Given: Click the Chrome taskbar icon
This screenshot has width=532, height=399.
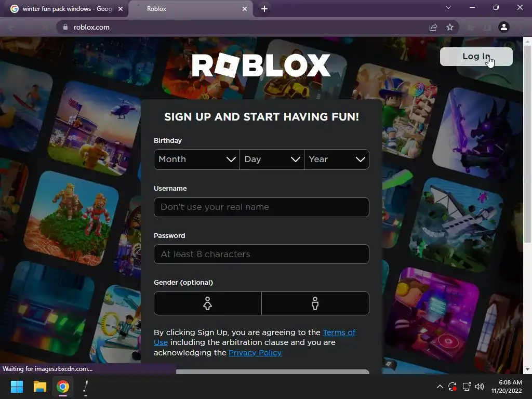Looking at the screenshot, I should (63, 387).
